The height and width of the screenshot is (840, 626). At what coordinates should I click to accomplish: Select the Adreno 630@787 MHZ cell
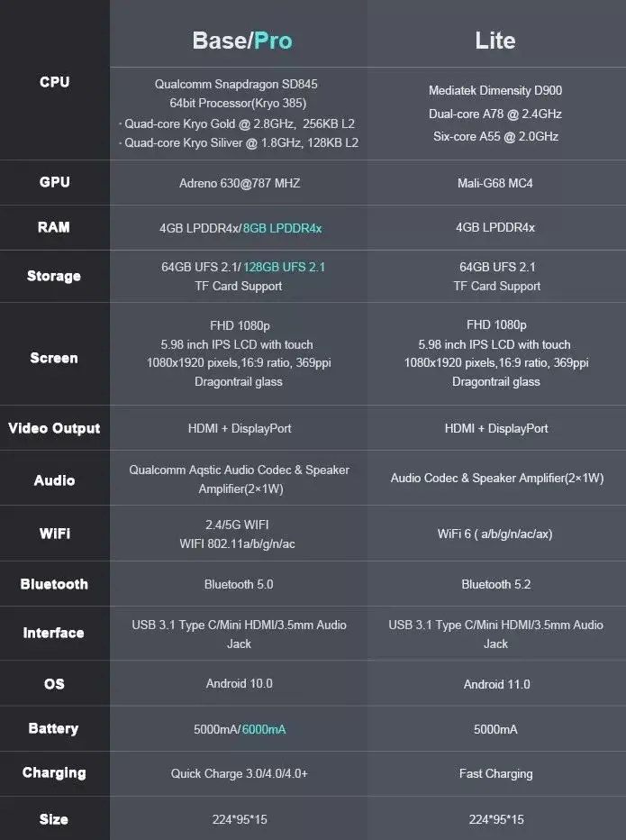click(240, 183)
